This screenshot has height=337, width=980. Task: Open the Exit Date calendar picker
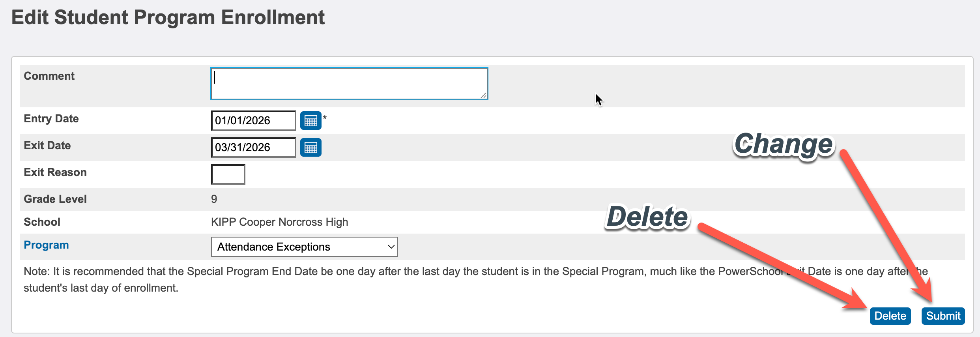tap(310, 148)
